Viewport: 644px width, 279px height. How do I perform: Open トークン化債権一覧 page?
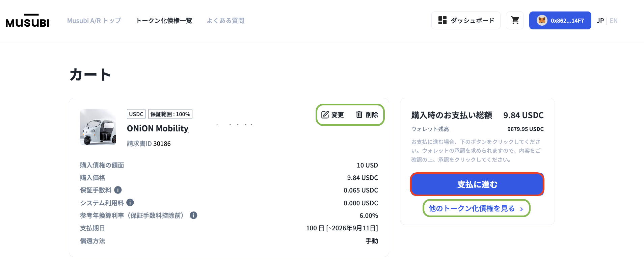click(x=164, y=21)
